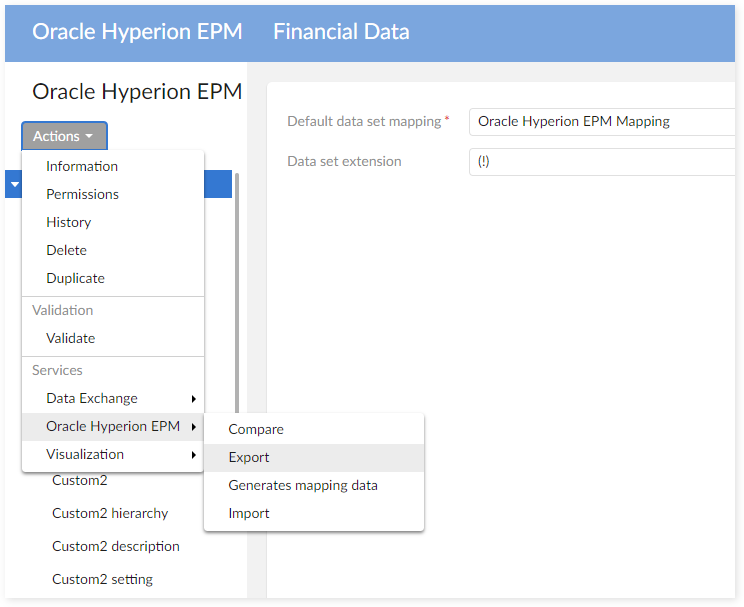Switch to the Financial Data header tab
The width and height of the screenshot is (744, 607).
pyautogui.click(x=341, y=31)
